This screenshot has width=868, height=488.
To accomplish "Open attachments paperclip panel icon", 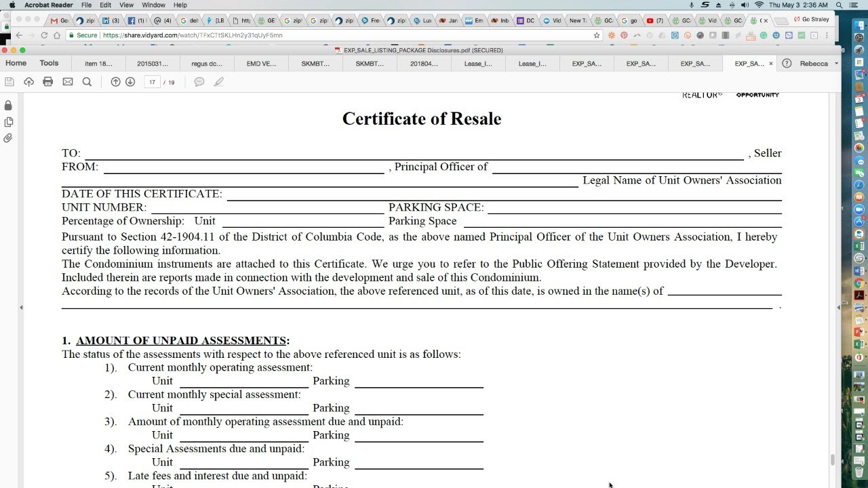I will click(8, 138).
